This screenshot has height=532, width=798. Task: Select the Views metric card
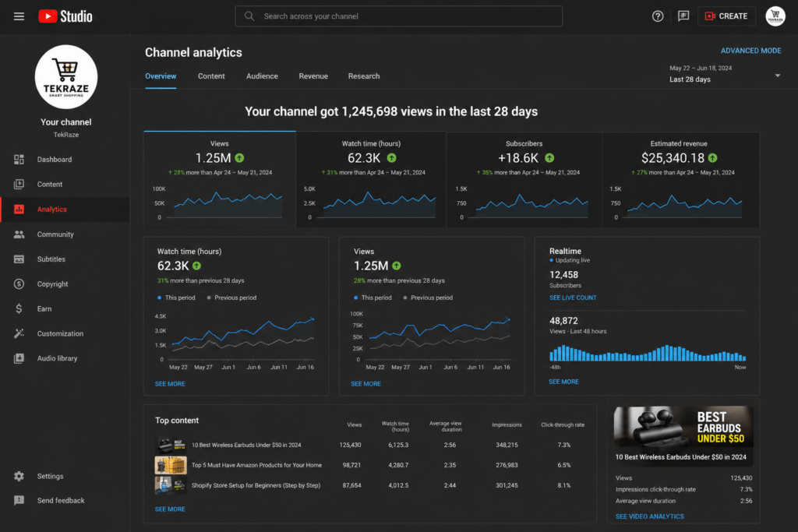tap(219, 179)
